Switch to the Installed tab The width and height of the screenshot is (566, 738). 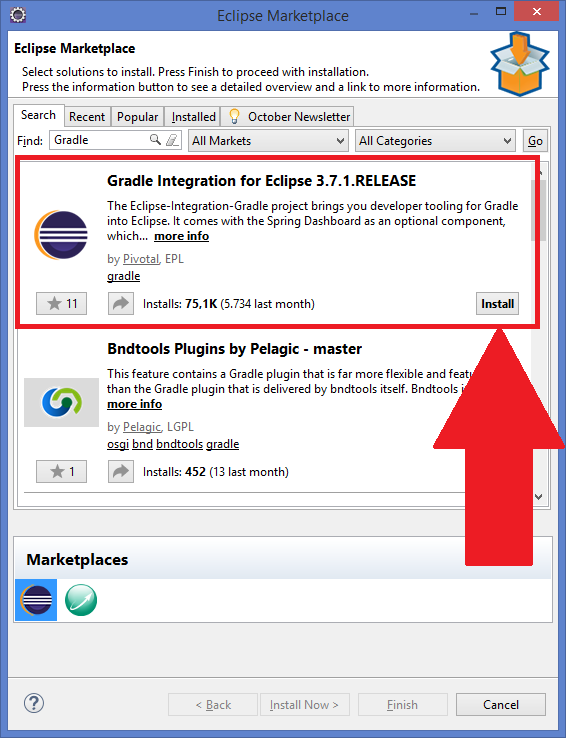tap(193, 117)
